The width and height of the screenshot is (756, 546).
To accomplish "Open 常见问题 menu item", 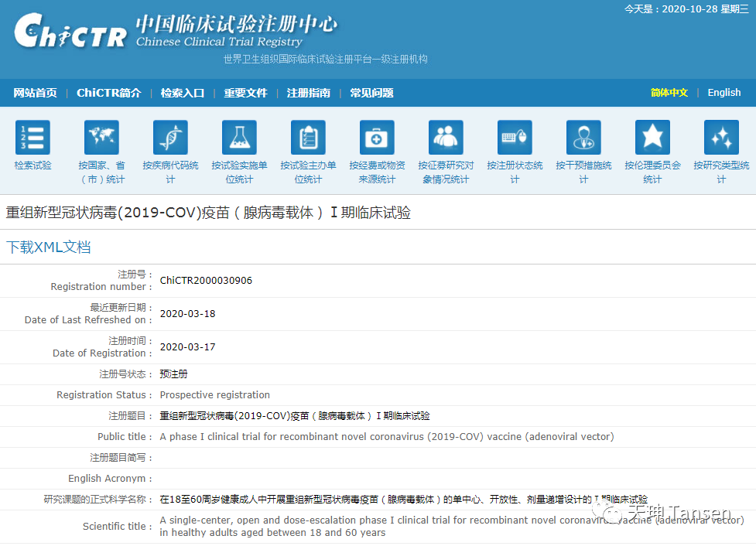I will point(371,93).
